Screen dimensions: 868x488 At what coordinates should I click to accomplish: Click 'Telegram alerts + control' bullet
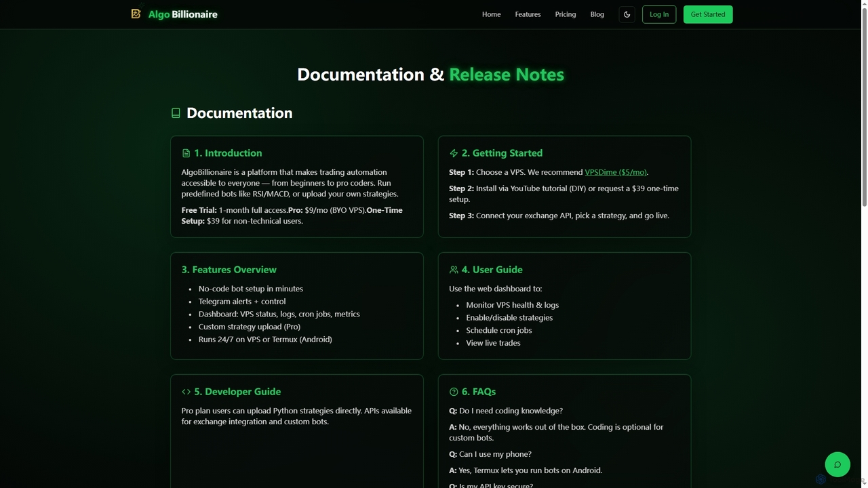[242, 302]
